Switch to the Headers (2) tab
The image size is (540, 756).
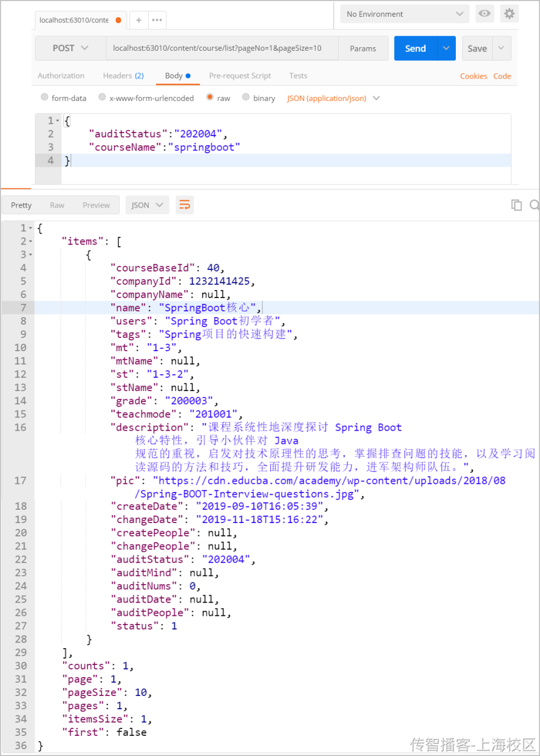click(123, 76)
